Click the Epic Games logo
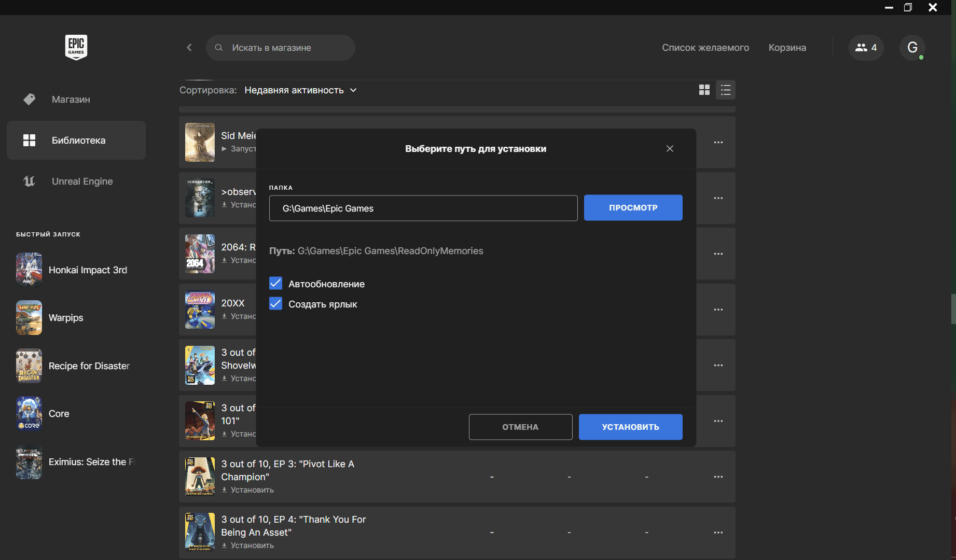 point(76,47)
